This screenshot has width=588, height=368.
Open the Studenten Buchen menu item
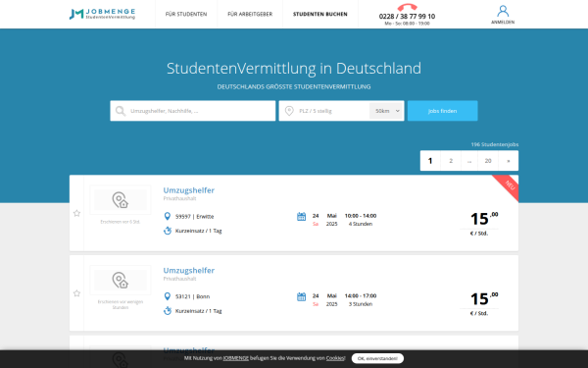point(320,15)
